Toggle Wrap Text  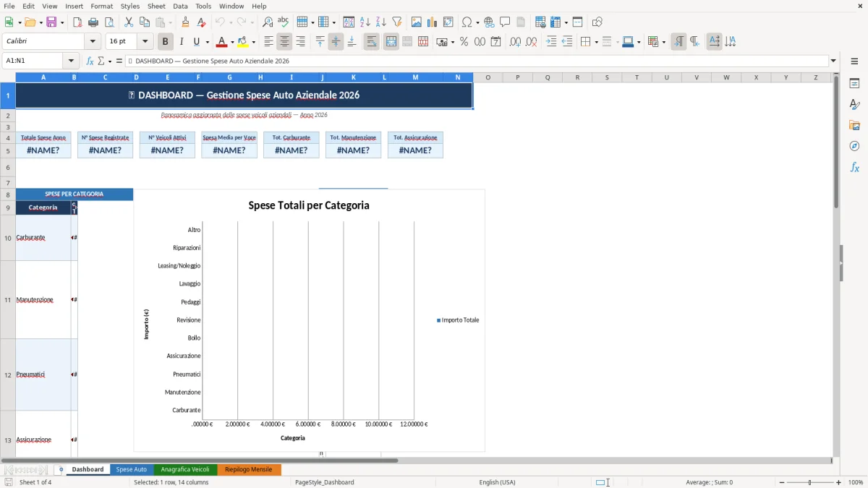[x=372, y=42]
